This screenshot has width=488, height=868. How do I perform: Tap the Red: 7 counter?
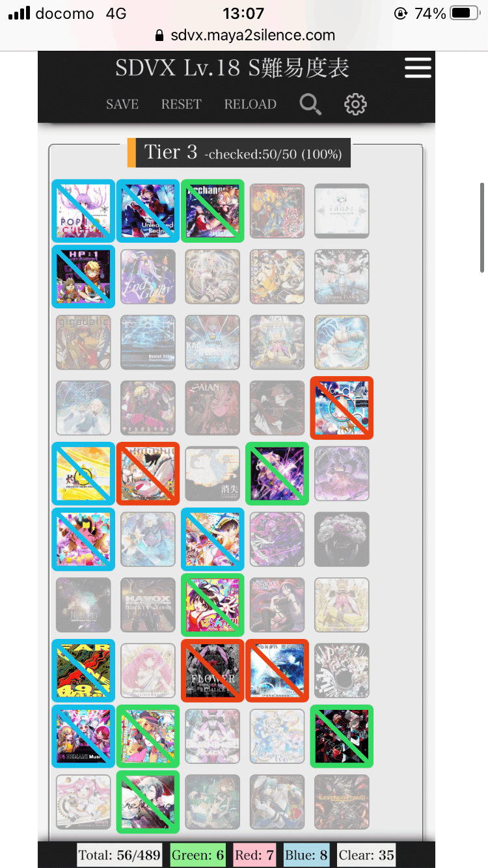[255, 855]
